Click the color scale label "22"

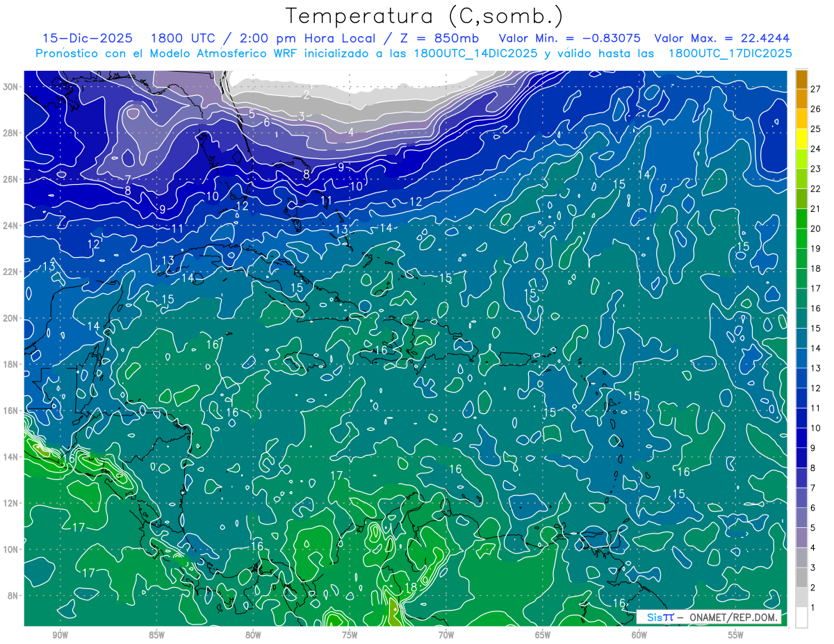pyautogui.click(x=815, y=189)
